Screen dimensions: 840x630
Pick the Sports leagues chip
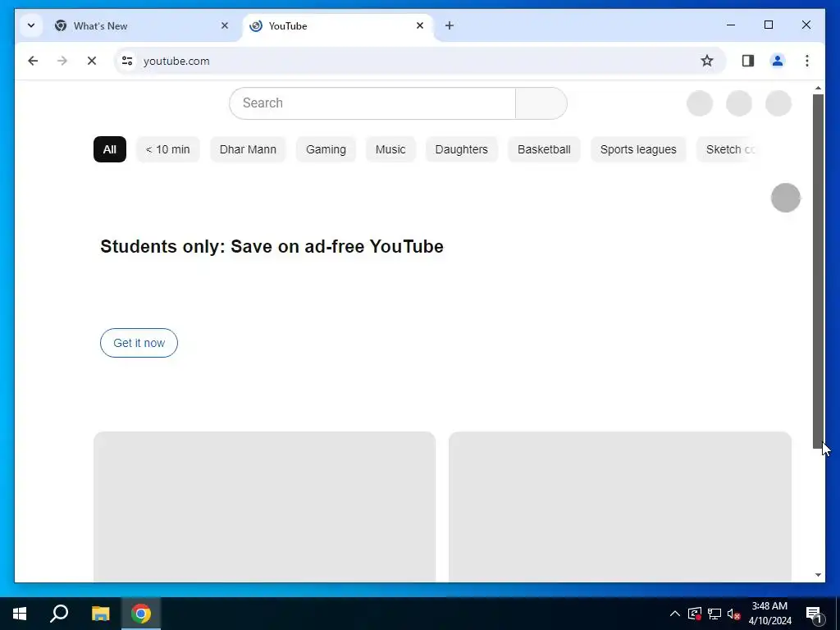point(638,149)
